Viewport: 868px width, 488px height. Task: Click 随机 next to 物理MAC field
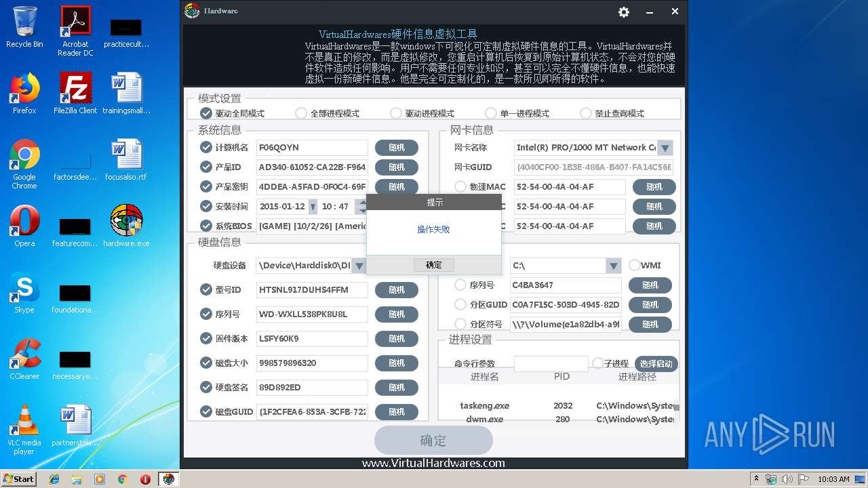tap(654, 187)
